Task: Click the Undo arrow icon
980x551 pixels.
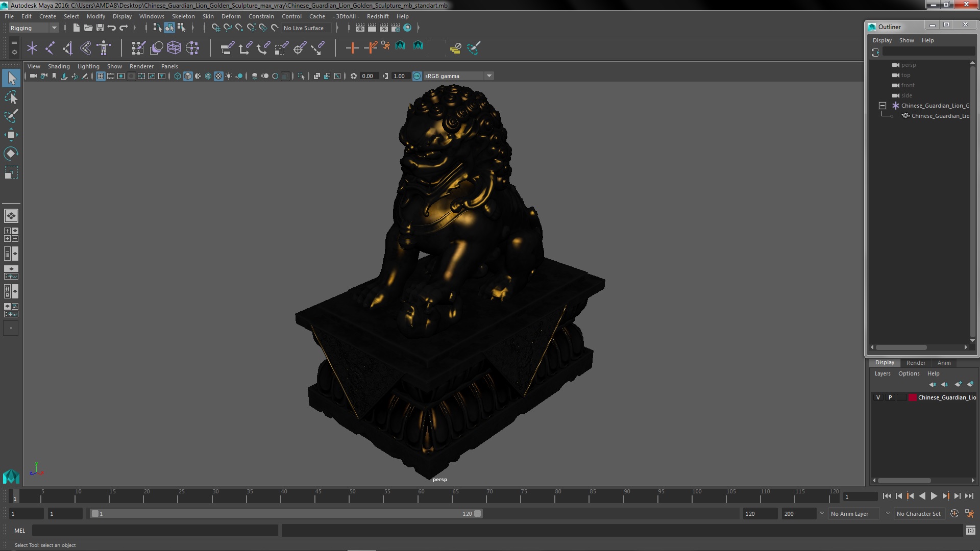Action: click(112, 28)
